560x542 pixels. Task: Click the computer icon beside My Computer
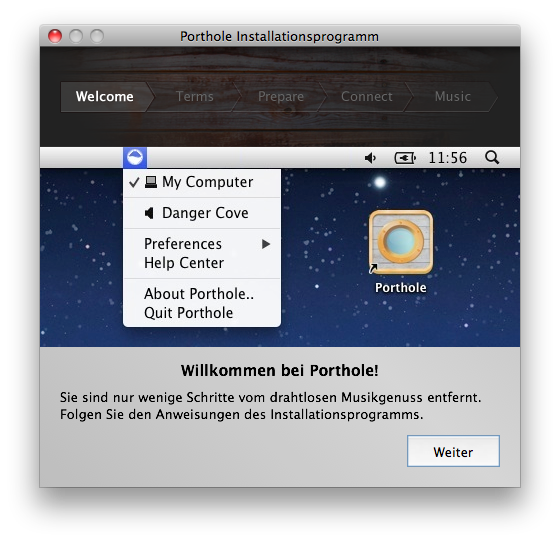coord(151,182)
